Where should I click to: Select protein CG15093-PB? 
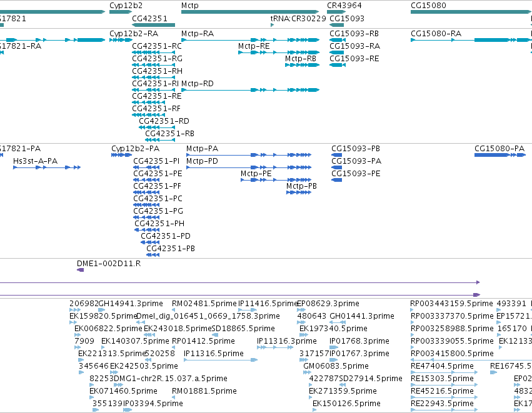356,149
